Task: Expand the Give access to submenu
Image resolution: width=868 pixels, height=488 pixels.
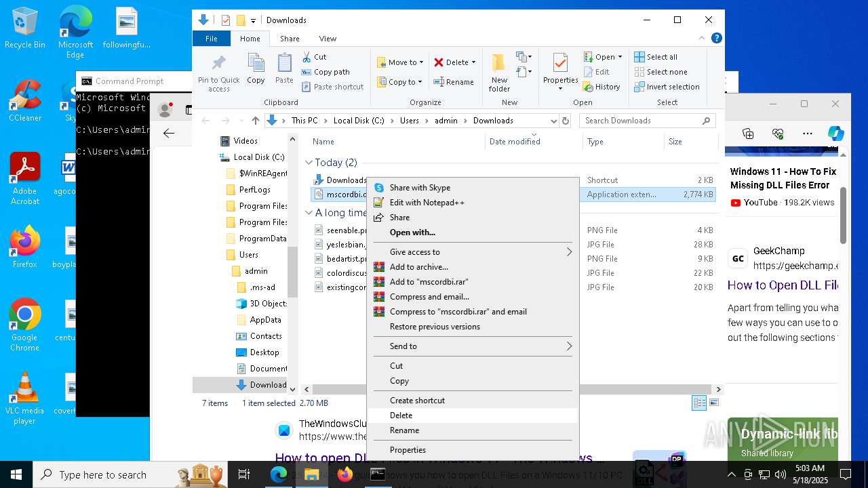Action: (473, 252)
